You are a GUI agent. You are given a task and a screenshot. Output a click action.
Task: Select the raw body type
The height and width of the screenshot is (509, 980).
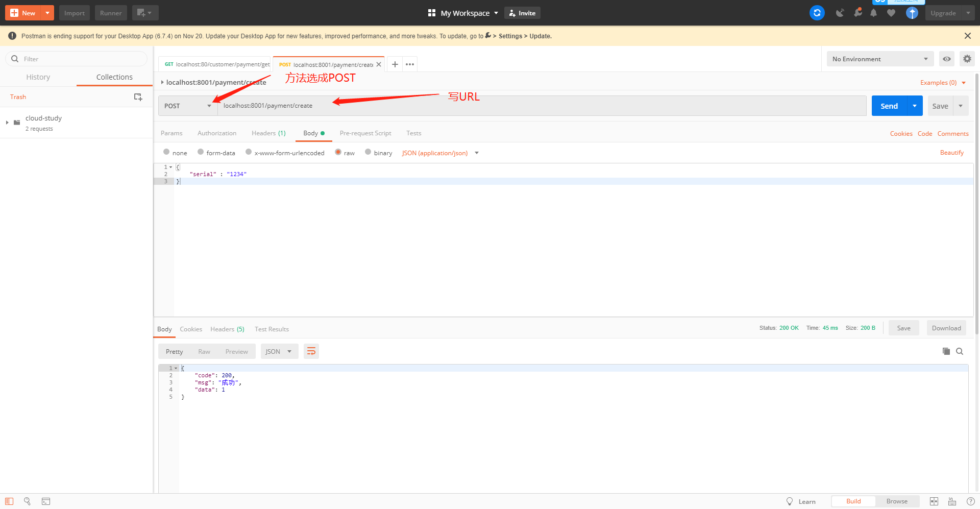tap(338, 152)
